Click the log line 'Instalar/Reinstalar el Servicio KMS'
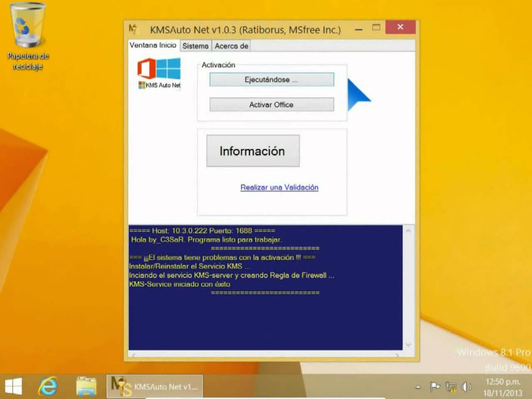 click(190, 266)
